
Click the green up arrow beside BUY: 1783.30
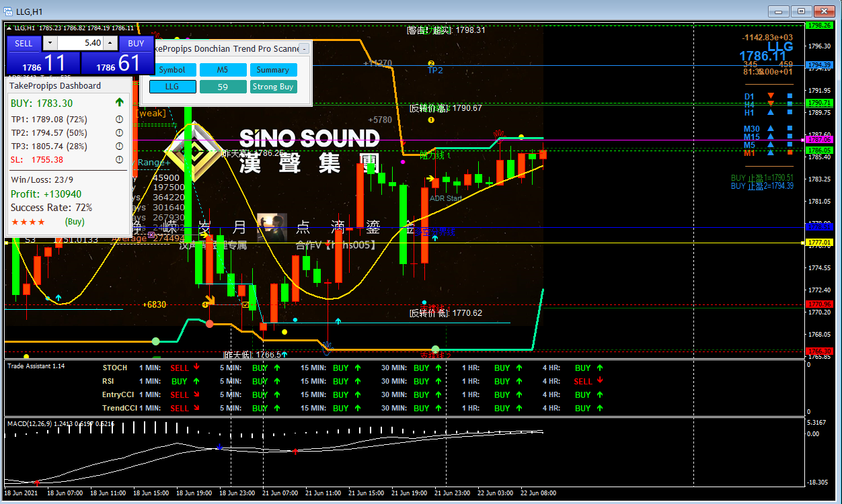pos(120,103)
